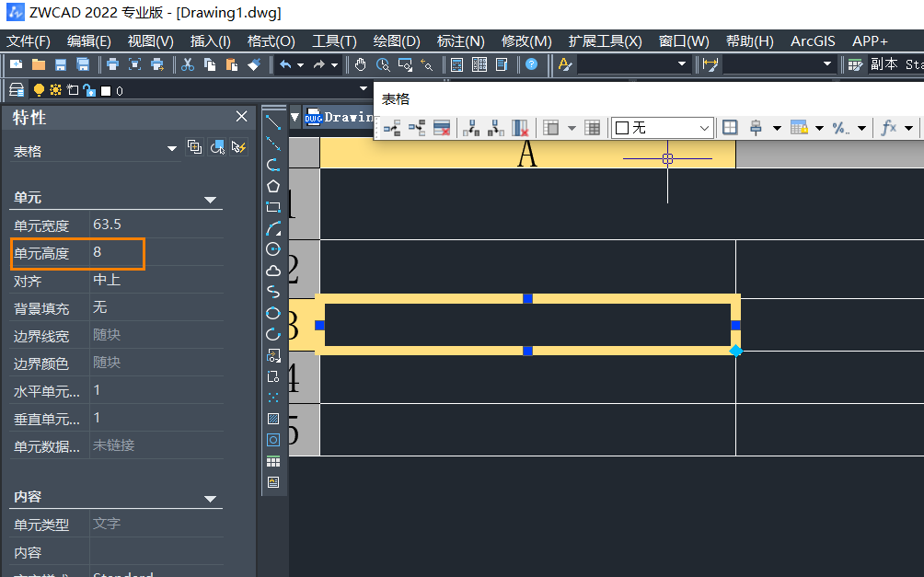
Task: Open the Layer Properties Manager icon
Action: point(17,90)
